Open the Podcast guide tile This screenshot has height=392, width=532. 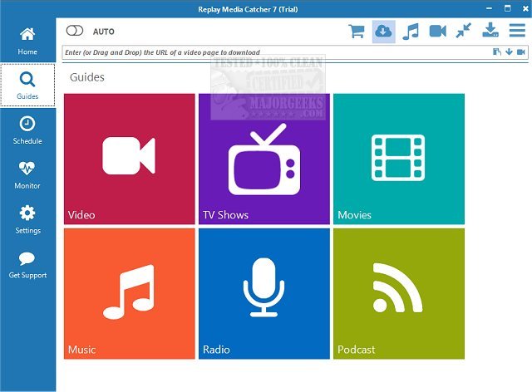click(x=399, y=294)
